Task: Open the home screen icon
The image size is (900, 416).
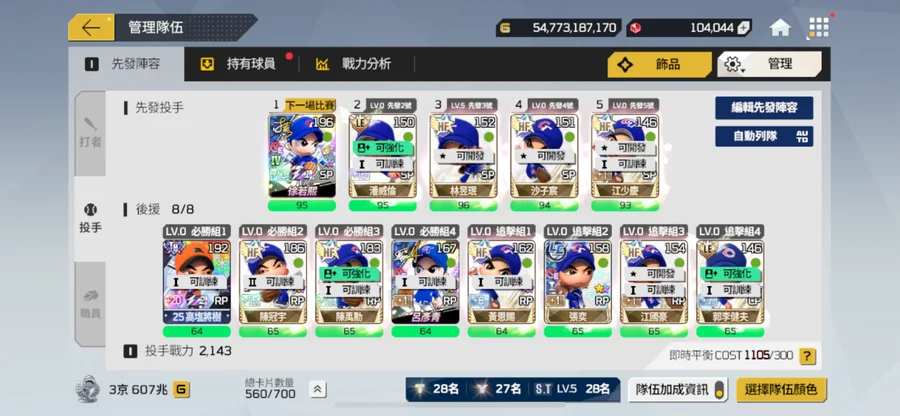Action: click(x=780, y=28)
